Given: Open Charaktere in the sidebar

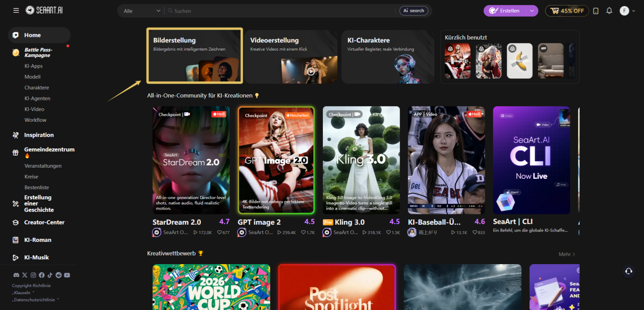Looking at the screenshot, I should [37, 87].
